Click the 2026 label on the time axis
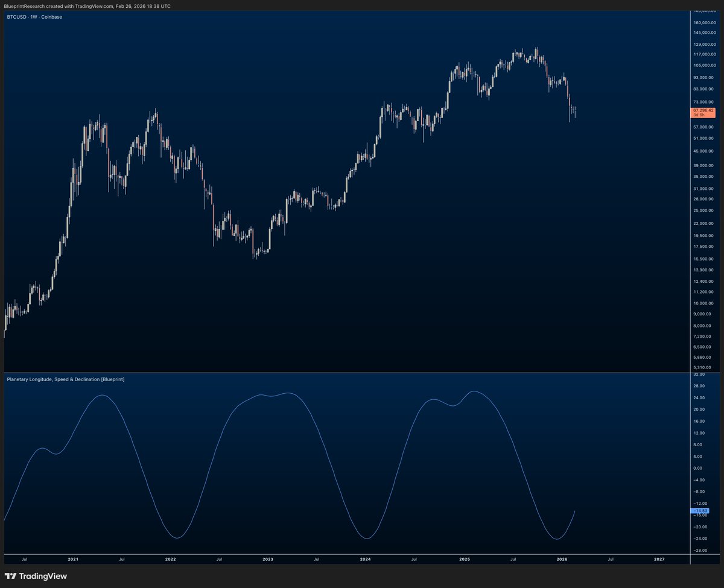 [x=562, y=559]
